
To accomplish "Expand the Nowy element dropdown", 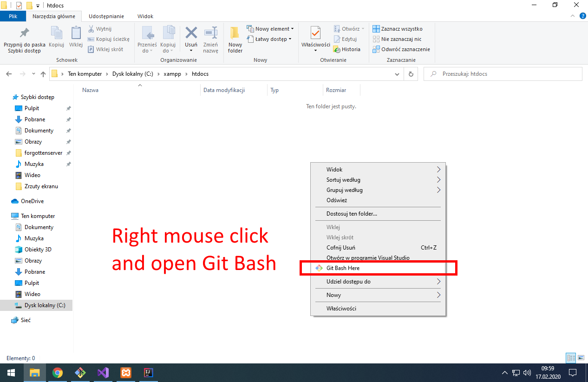I will (x=293, y=28).
